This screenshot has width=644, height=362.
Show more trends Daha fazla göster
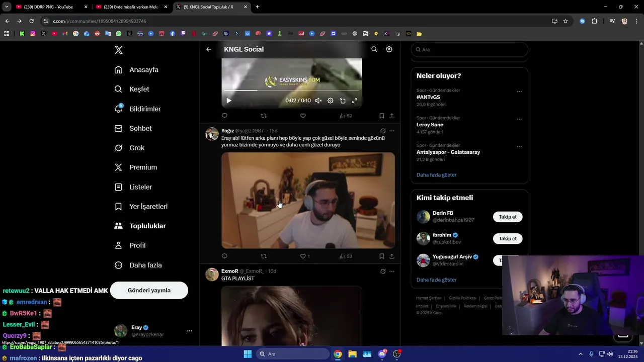[x=437, y=175]
